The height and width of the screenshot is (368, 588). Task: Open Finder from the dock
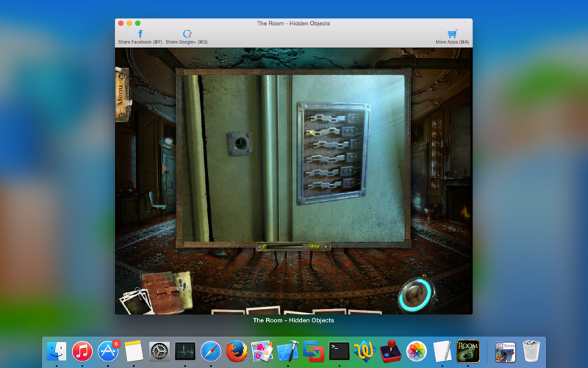[x=57, y=352]
